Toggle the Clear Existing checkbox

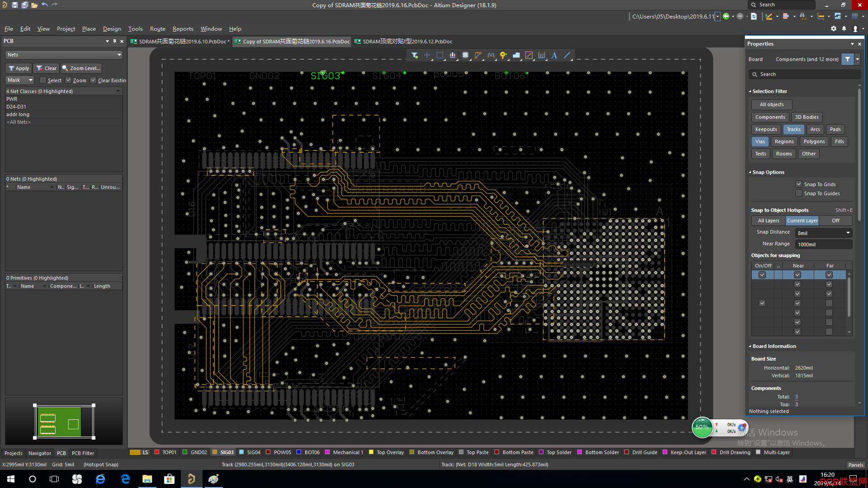(x=93, y=80)
